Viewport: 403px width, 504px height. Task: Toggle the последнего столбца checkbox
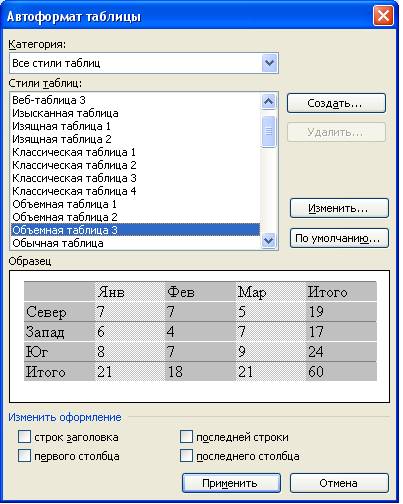coord(186,455)
